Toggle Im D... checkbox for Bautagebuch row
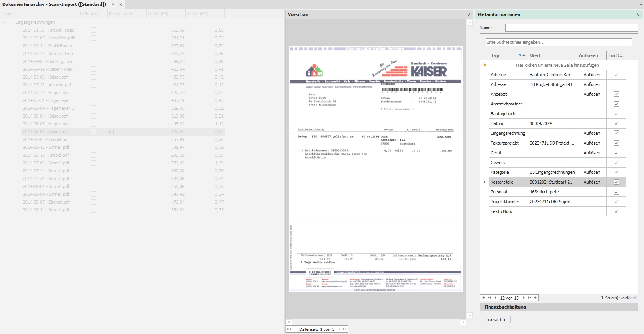644x334 pixels. point(616,114)
